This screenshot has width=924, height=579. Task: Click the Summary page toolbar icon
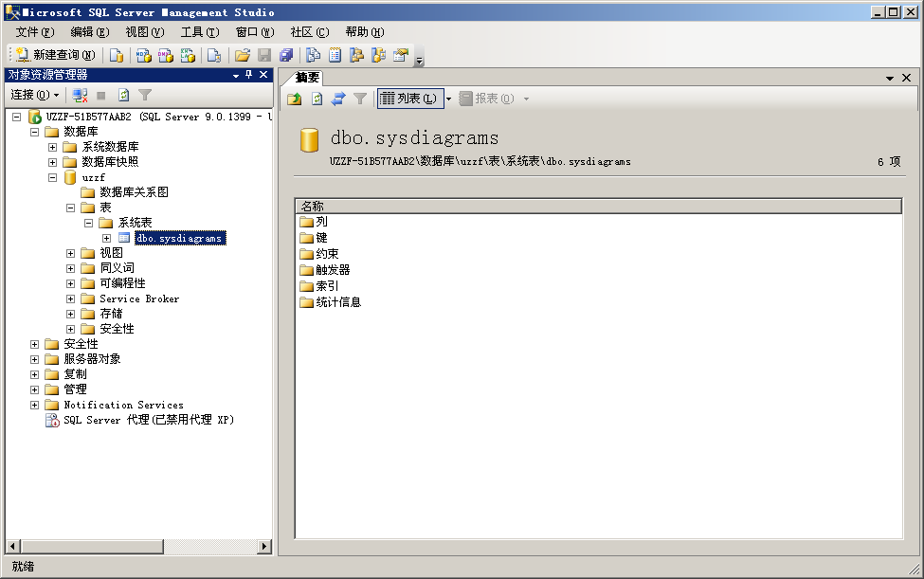click(x=335, y=55)
